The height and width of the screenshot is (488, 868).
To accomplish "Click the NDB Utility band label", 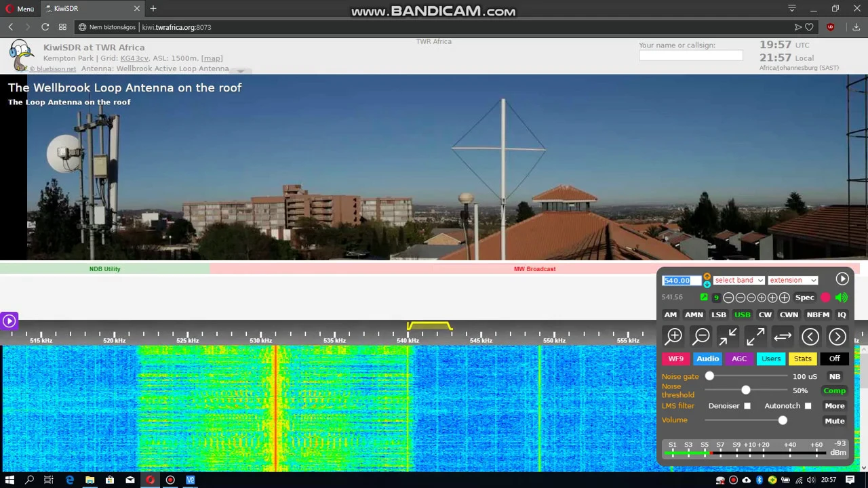I will pos(104,269).
